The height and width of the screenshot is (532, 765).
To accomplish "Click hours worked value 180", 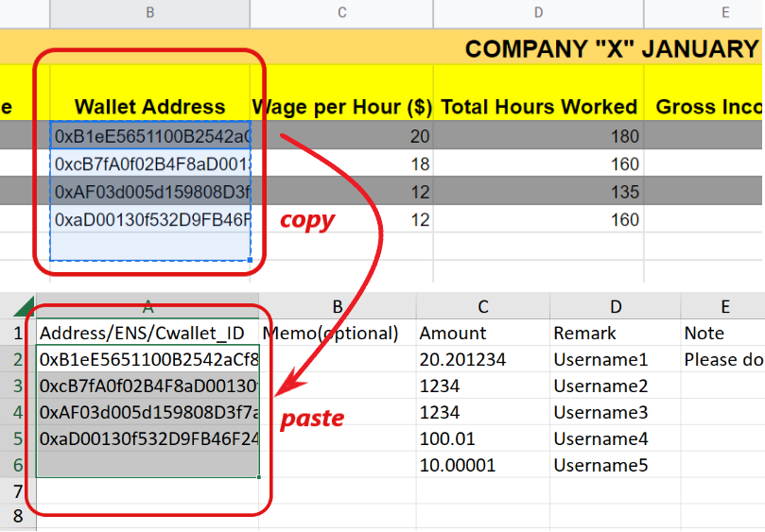I will [538, 135].
